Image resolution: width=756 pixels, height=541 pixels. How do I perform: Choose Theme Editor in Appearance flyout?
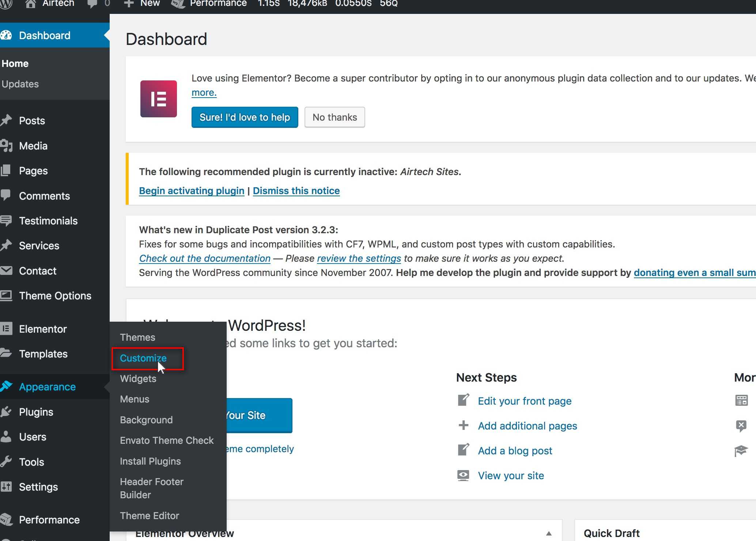149,515
